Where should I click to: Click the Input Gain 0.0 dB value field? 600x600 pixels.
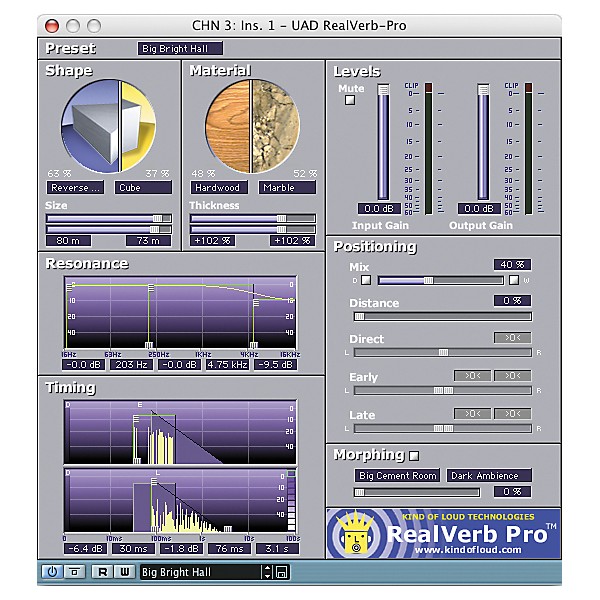379,209
